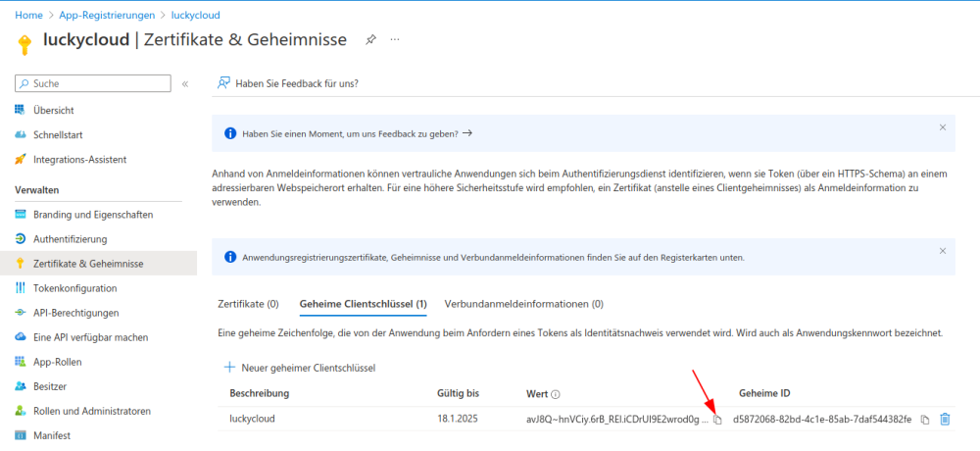
Task: Click the API-Berechtigungen icon
Action: (20, 313)
